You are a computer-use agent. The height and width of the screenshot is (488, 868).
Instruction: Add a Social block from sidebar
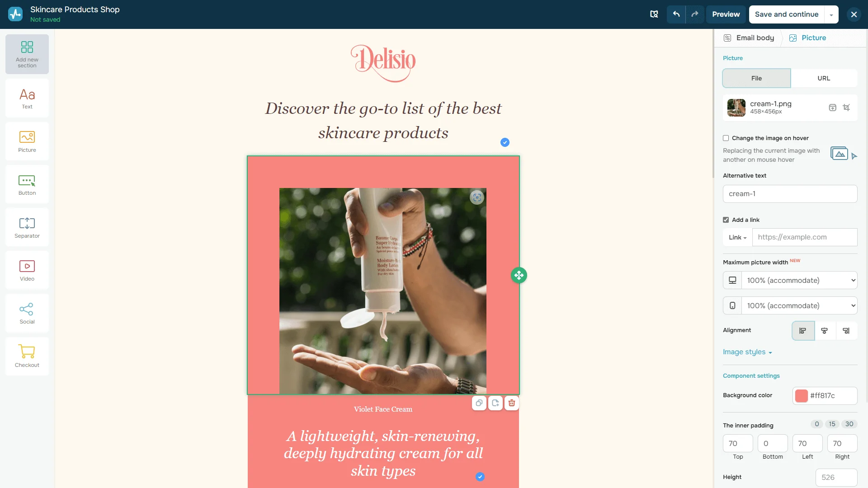pyautogui.click(x=27, y=313)
